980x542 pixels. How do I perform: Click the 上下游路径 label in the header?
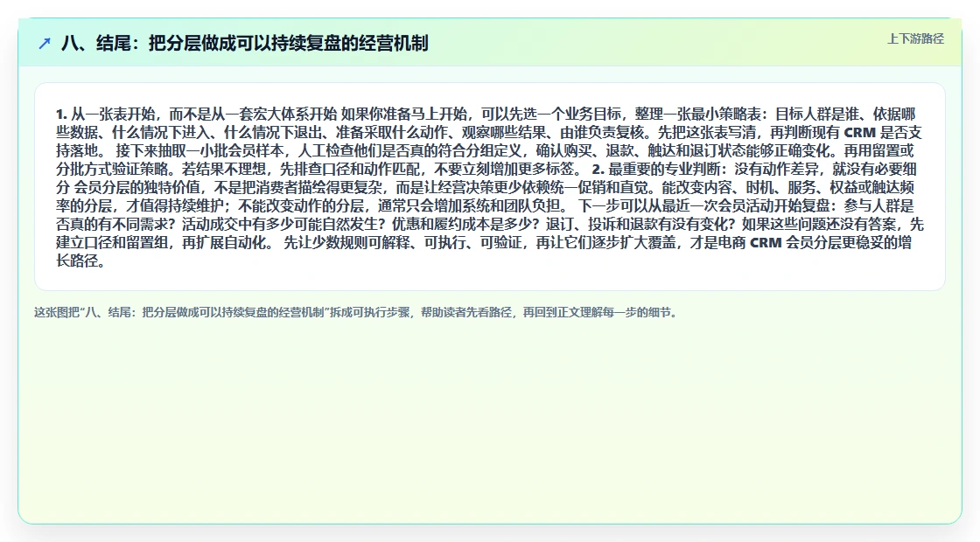tap(915, 38)
